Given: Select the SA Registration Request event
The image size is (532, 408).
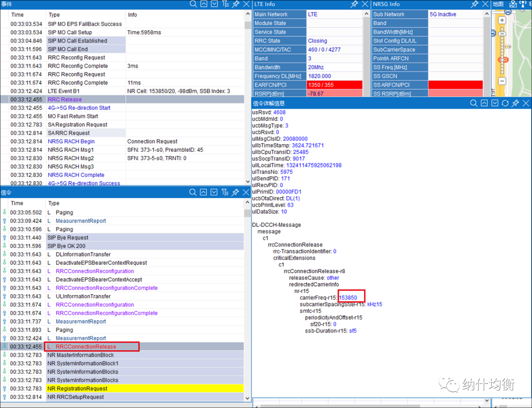Looking at the screenshot, I should pyautogui.click(x=122, y=125).
